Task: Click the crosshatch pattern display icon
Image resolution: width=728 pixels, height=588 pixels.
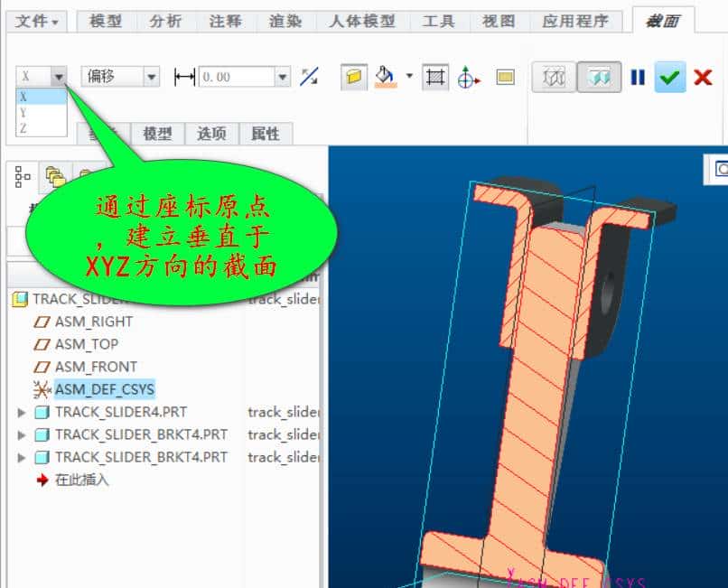Action: point(434,77)
